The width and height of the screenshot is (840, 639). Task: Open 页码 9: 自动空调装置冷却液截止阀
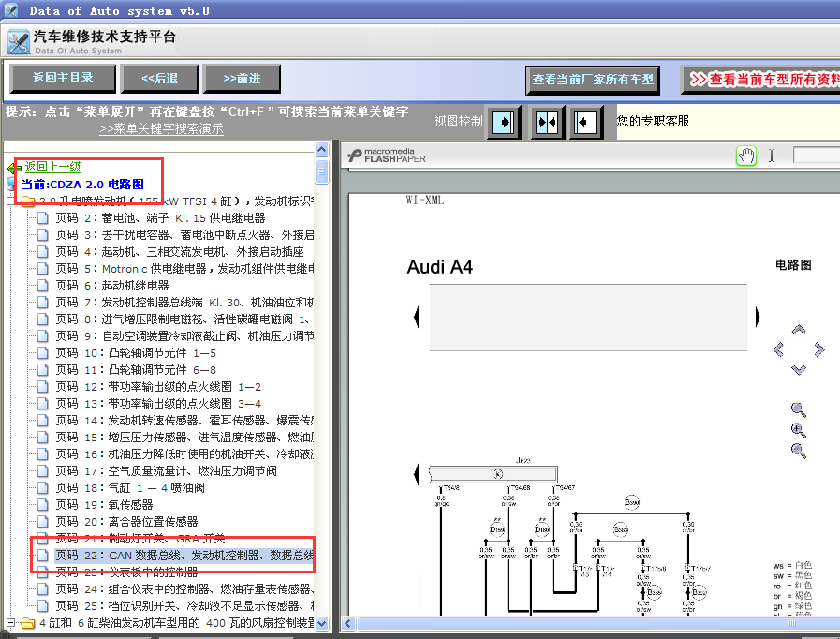click(184, 336)
